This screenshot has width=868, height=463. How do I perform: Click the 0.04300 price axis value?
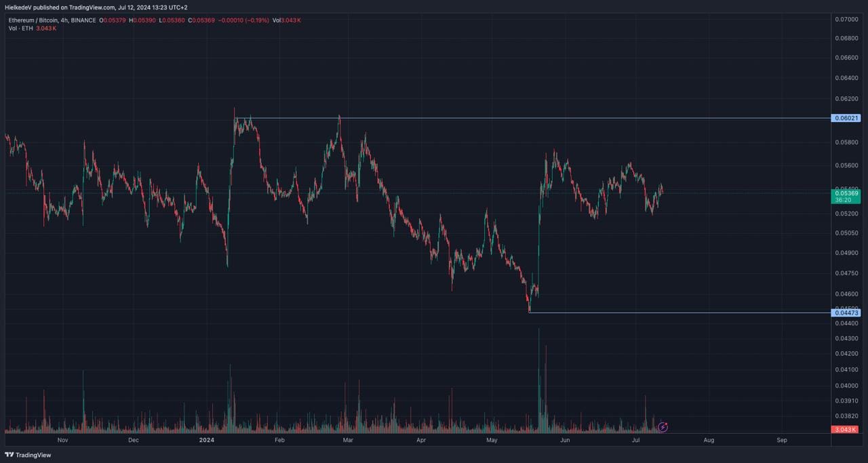846,338
